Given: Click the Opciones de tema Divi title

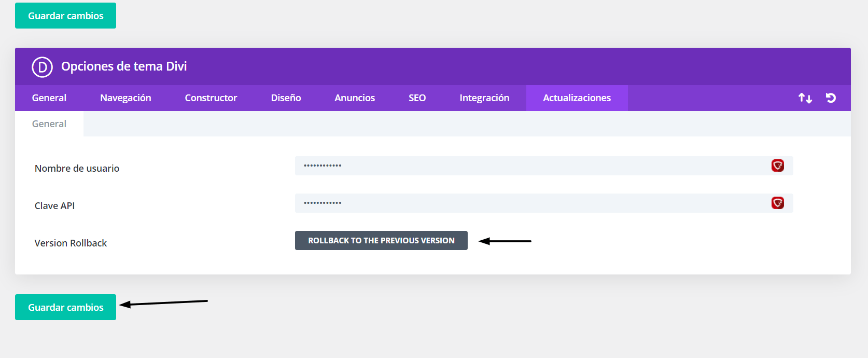Looking at the screenshot, I should tap(124, 66).
